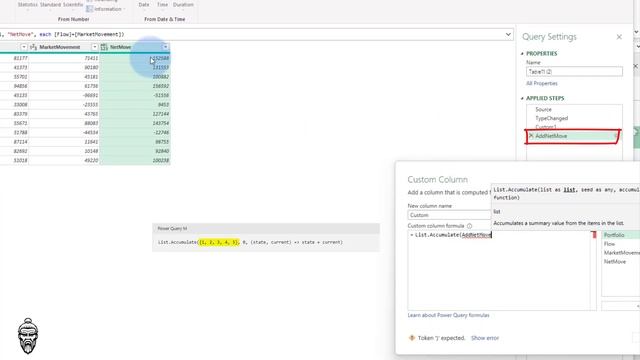Screen dimensions: 640x360
Task: Select NetMove cell with value 9453
Action: pyautogui.click(x=135, y=104)
